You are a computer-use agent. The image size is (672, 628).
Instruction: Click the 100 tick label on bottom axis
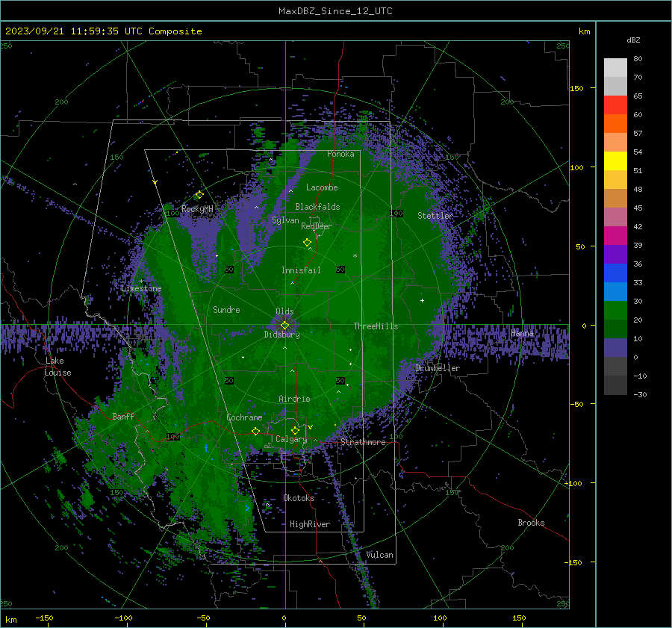440,618
